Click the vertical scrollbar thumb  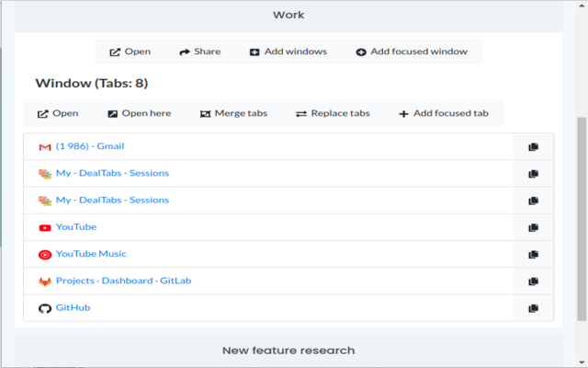[x=582, y=219]
